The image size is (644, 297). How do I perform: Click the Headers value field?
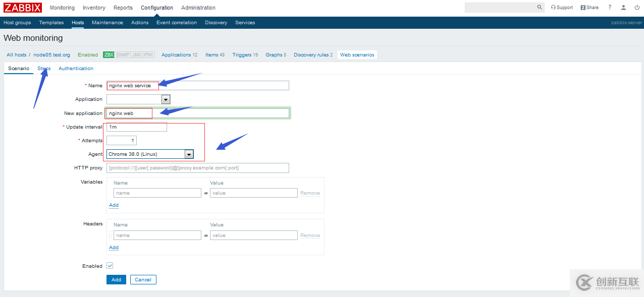click(x=254, y=235)
